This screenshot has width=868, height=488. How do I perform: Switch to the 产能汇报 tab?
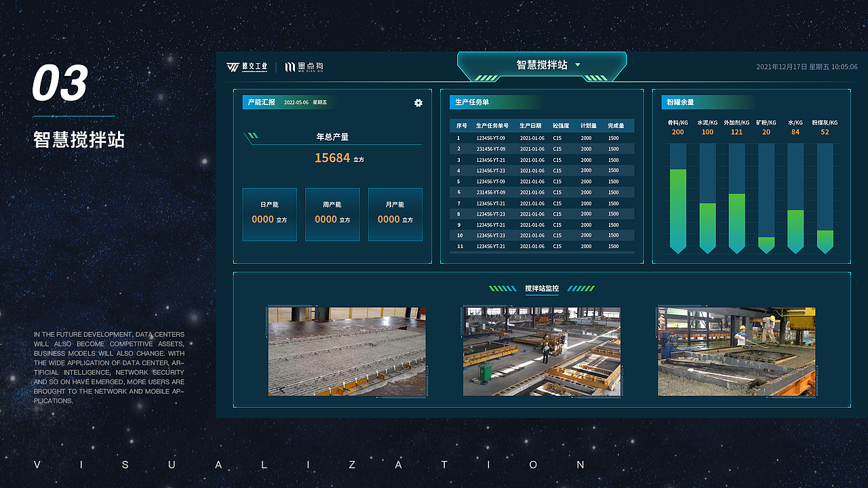(x=263, y=102)
